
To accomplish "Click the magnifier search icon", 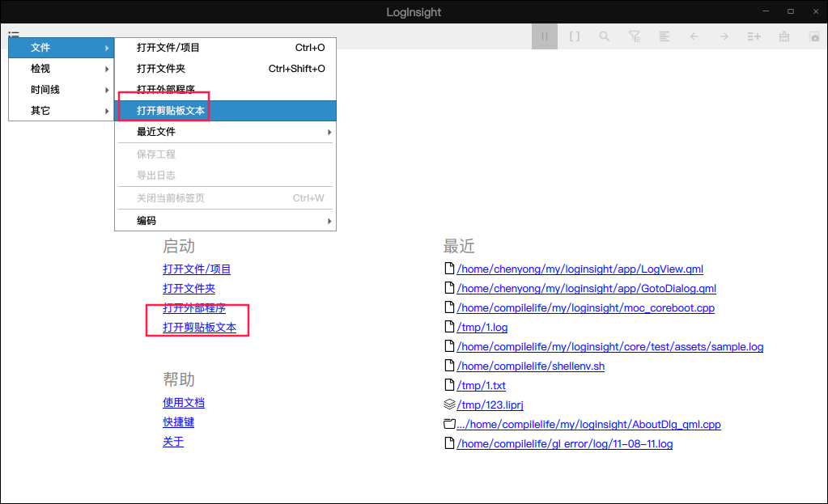I will [604, 36].
